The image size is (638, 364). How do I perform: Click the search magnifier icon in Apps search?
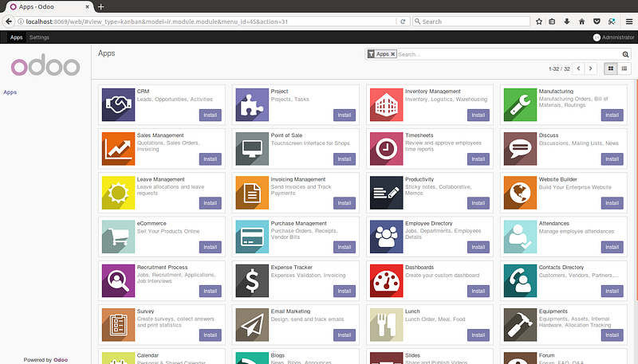click(625, 54)
